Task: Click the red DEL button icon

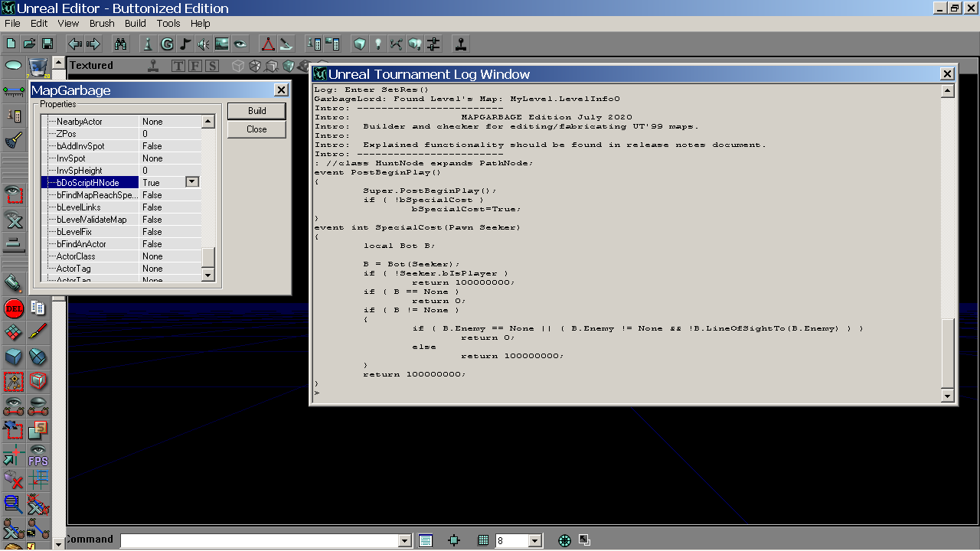Action: coord(13,308)
